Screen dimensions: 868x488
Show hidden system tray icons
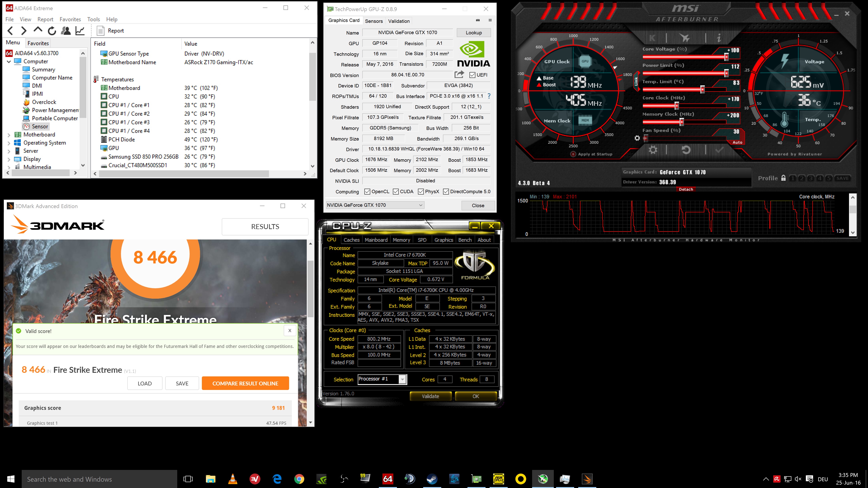[766, 479]
